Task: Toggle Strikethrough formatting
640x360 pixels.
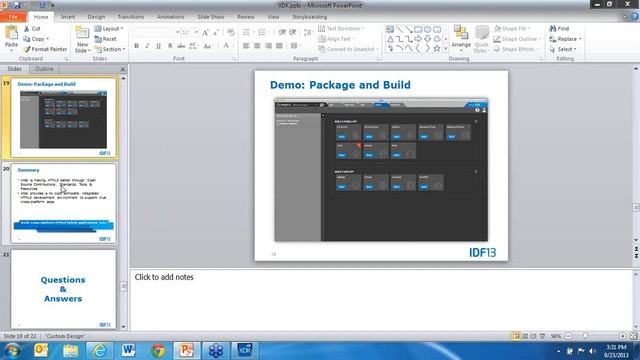Action: tap(181, 46)
